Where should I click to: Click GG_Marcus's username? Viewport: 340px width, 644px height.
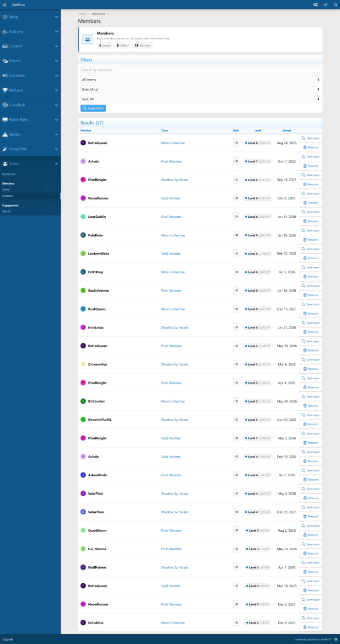coord(97,549)
